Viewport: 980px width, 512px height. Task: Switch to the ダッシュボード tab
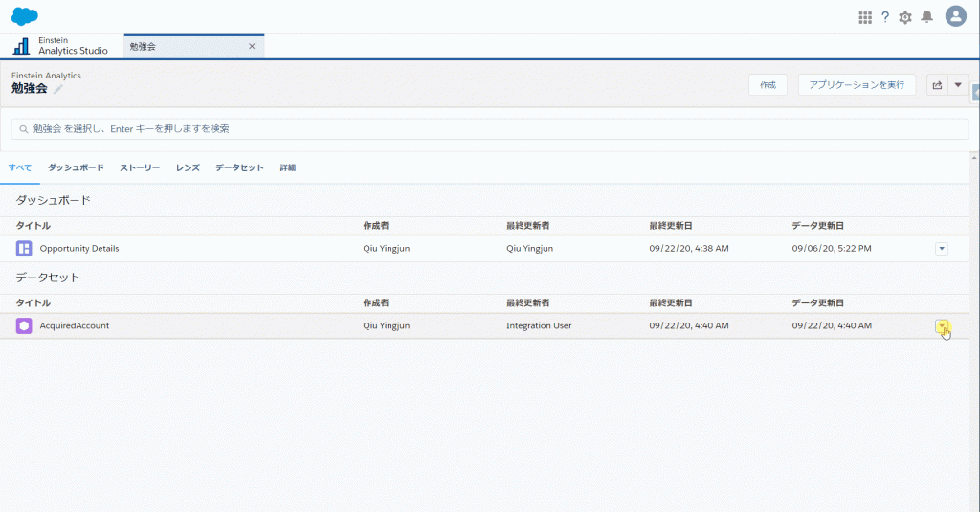pyautogui.click(x=76, y=167)
